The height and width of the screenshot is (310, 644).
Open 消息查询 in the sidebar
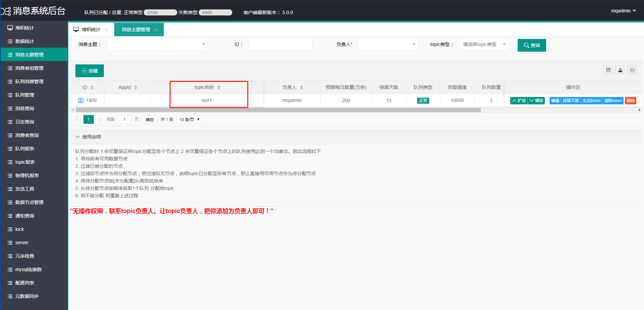[x=34, y=108]
